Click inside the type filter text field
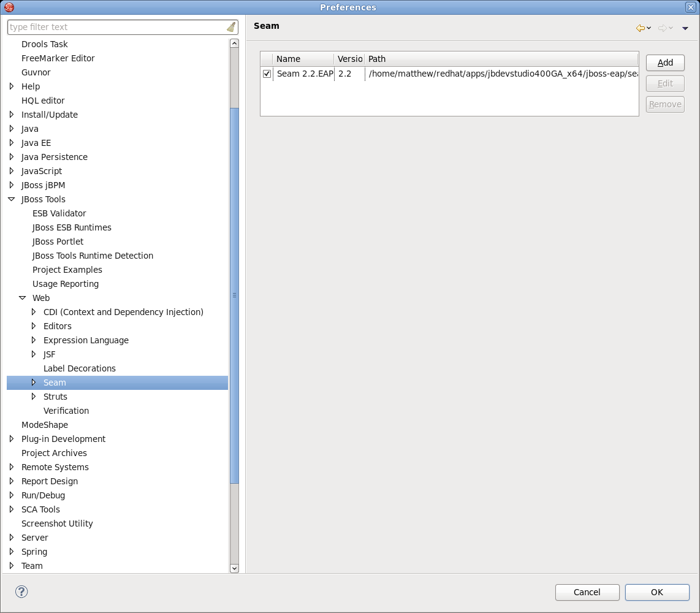 pos(110,26)
